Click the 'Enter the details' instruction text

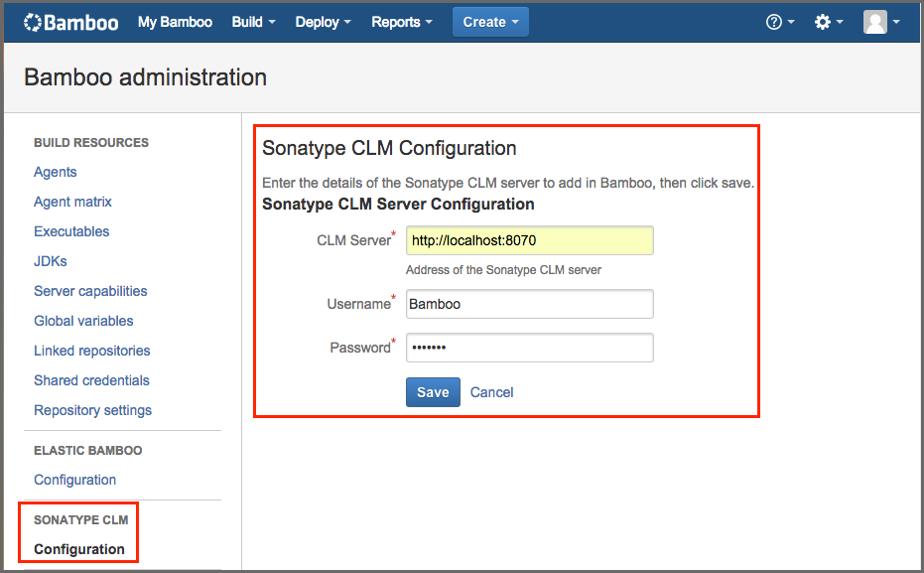coord(508,183)
